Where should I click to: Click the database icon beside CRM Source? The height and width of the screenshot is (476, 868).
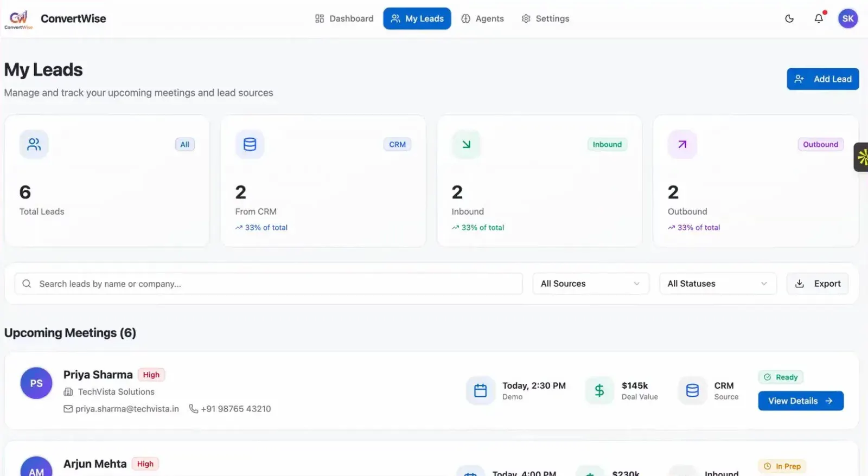pos(692,390)
